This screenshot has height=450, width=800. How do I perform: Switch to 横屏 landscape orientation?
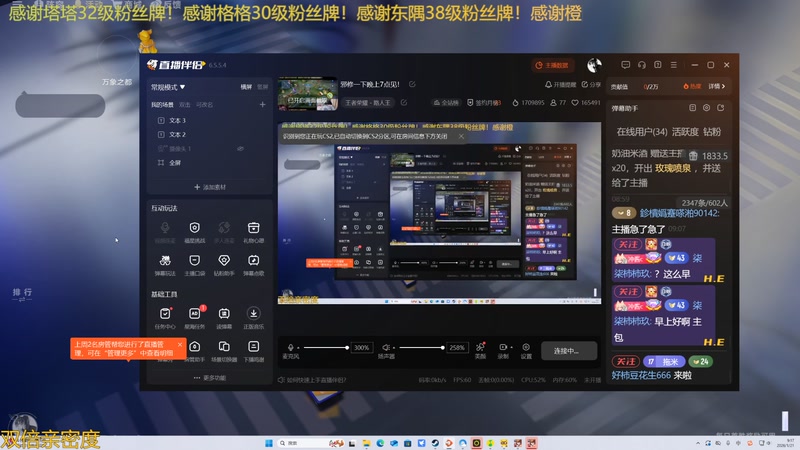pos(246,87)
